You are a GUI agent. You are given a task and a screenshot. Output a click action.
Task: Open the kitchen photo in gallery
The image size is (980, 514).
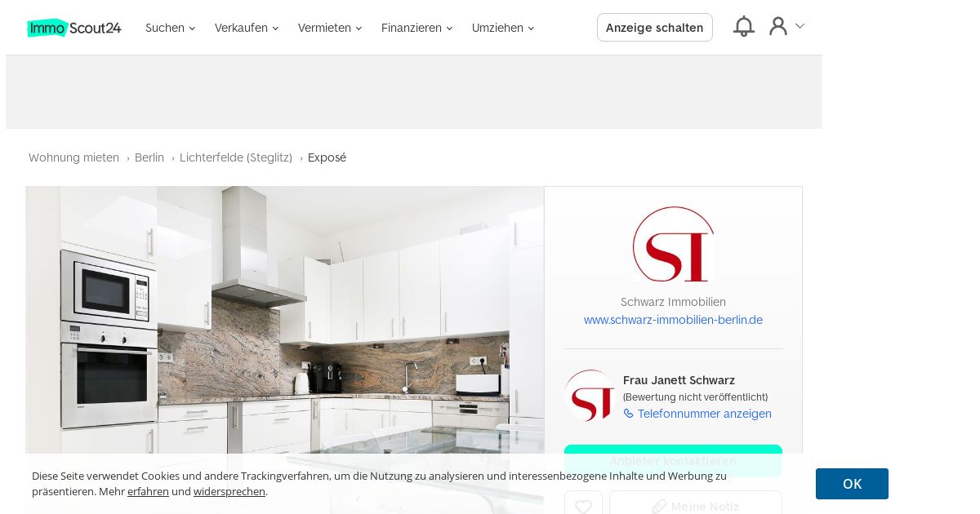285,320
